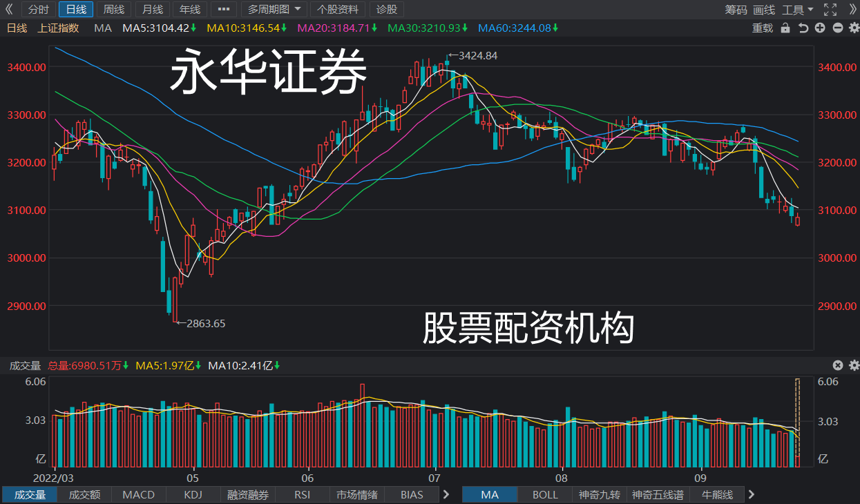This screenshot has width=860, height=504.
Task: Show 融资融券 margin trading indicator
Action: pos(248,494)
